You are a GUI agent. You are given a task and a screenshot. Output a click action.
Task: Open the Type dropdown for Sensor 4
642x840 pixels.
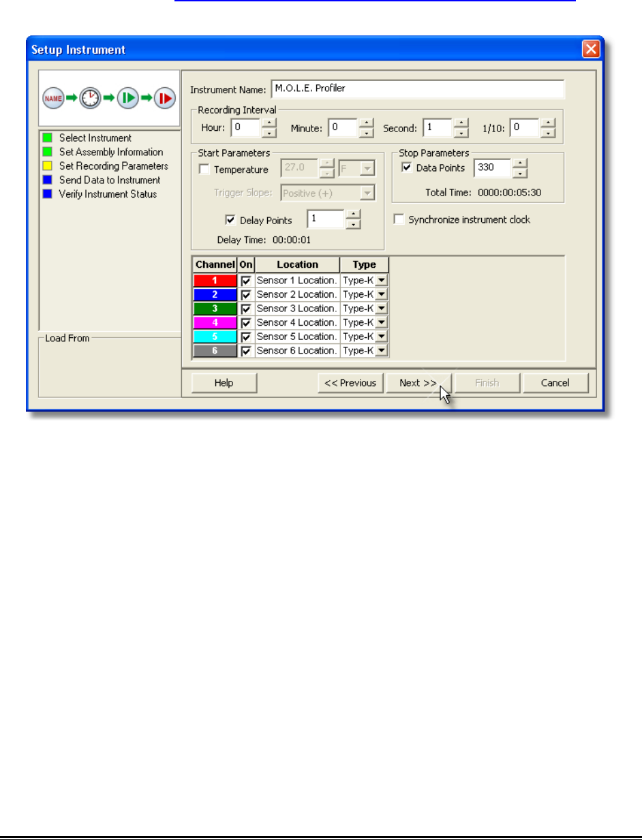[x=382, y=322]
